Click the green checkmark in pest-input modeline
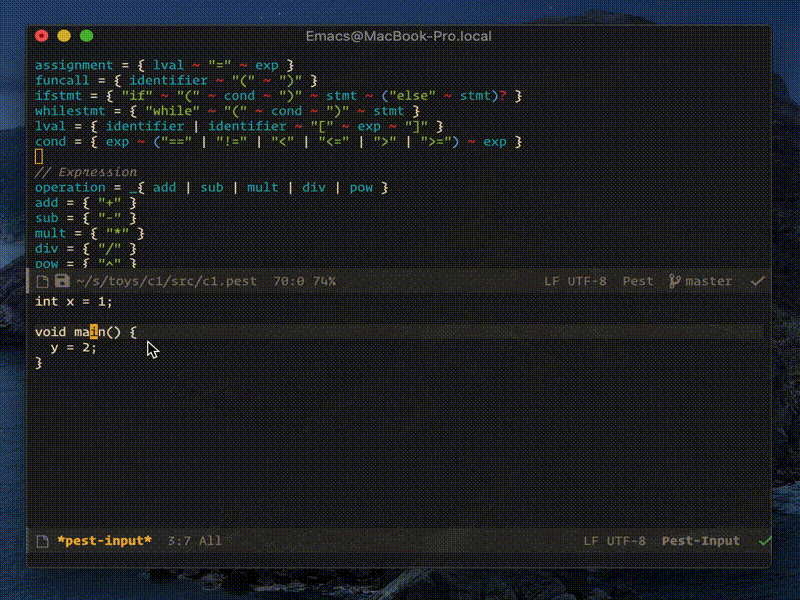800x600 pixels. coord(764,541)
